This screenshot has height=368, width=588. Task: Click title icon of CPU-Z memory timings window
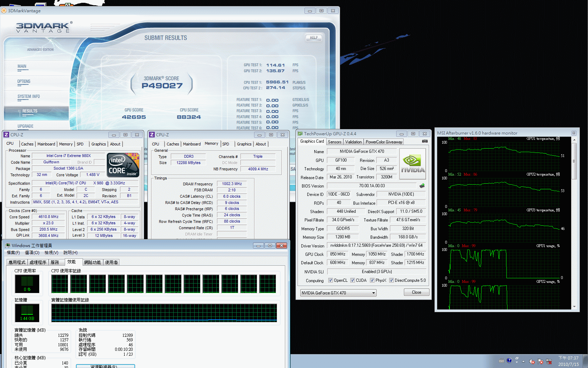(152, 135)
